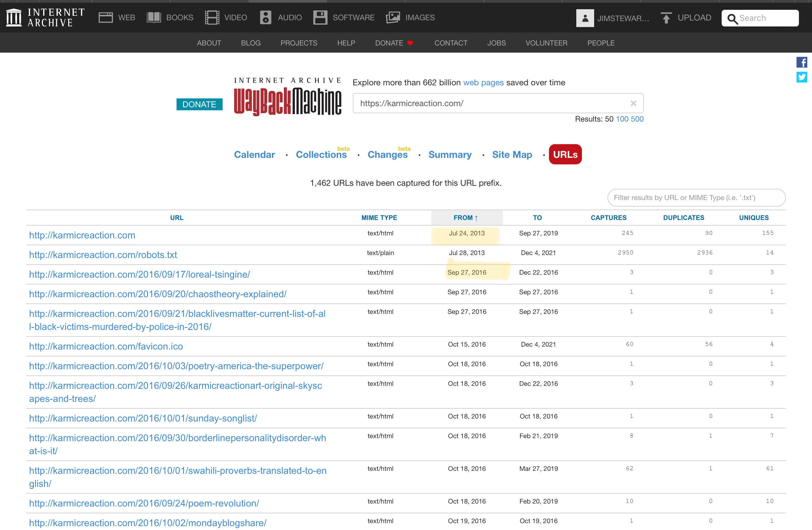812x530 pixels.
Task: Click the red Donate heart icon
Action: point(410,43)
